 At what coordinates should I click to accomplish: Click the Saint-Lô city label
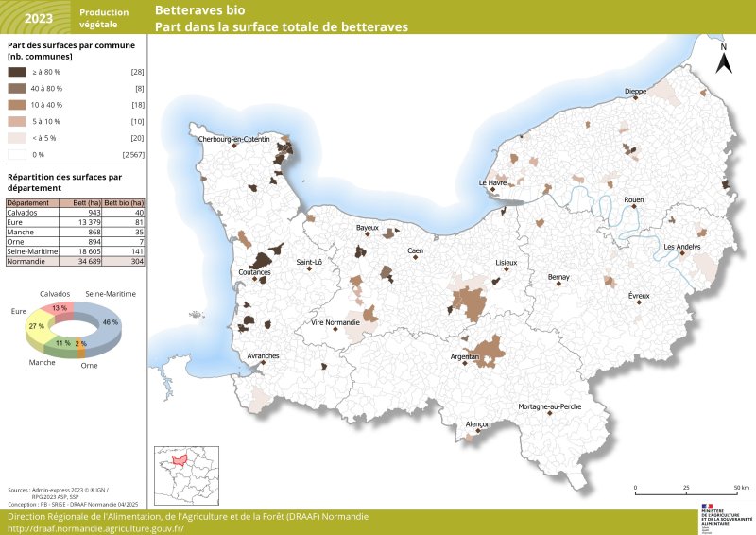tap(309, 262)
